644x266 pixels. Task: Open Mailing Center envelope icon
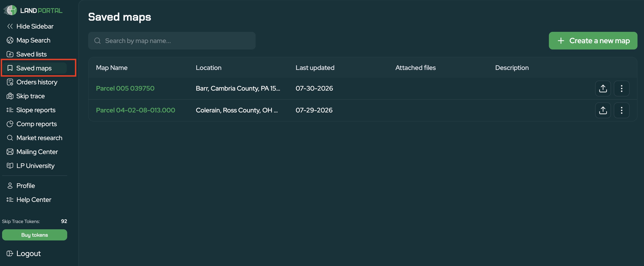(x=10, y=152)
